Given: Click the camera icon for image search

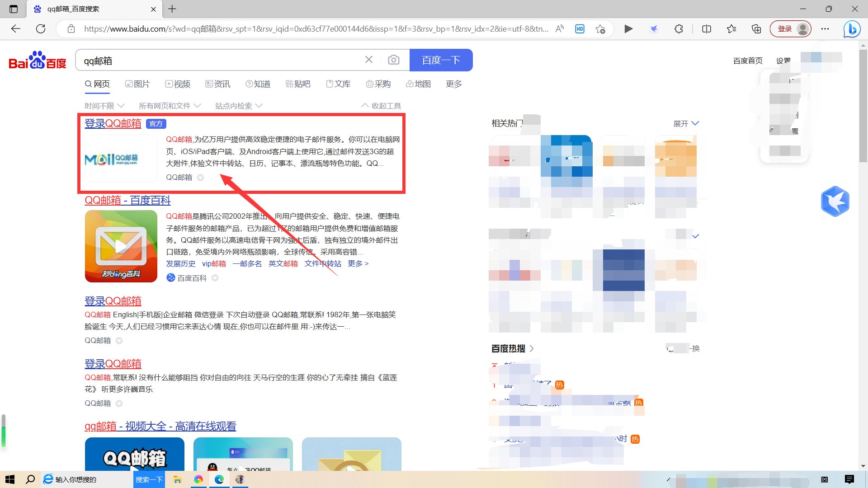Looking at the screenshot, I should pos(394,60).
